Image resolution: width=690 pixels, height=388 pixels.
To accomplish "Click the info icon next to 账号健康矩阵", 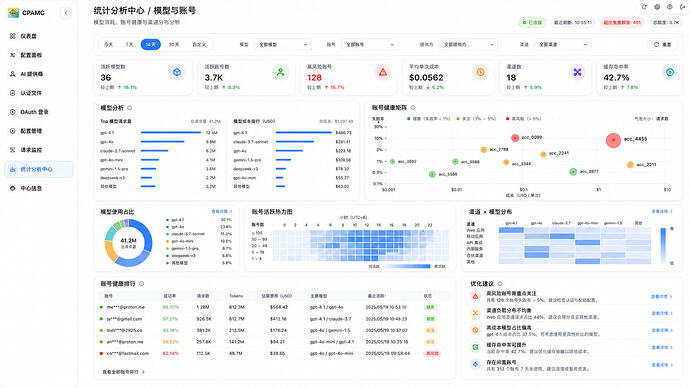I will [x=413, y=107].
